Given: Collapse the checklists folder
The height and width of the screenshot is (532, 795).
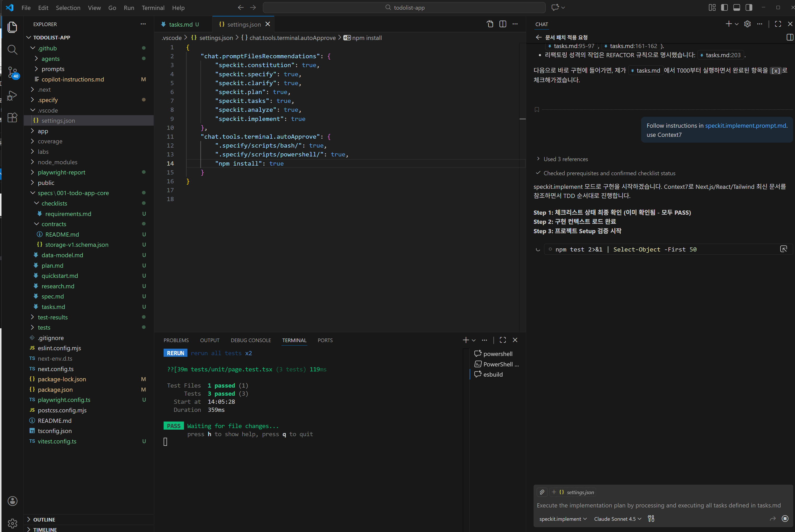Looking at the screenshot, I should tap(54, 203).
